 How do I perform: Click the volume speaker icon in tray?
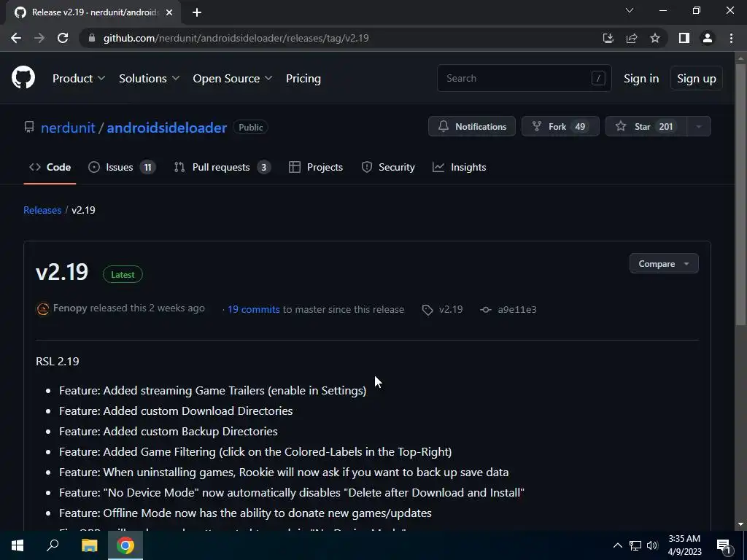click(652, 545)
